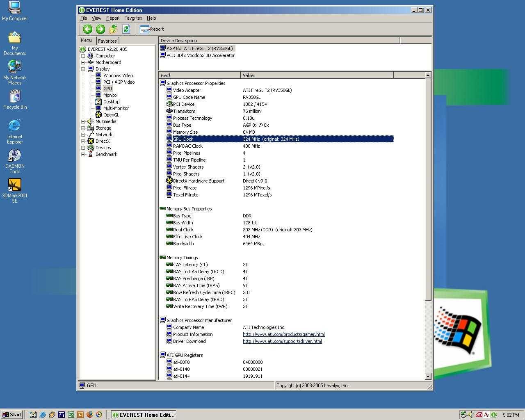Switch to the Favorites tab
Image resolution: width=525 pixels, height=420 pixels.
107,41
